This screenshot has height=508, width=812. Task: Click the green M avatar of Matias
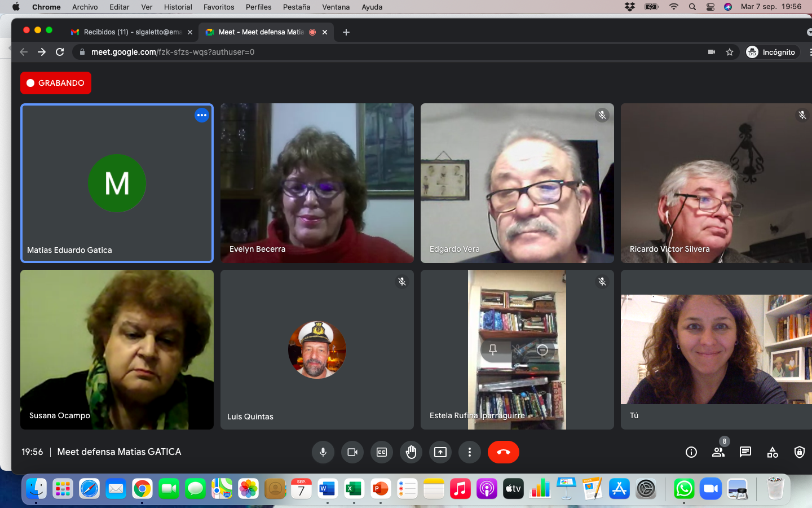[x=117, y=183]
